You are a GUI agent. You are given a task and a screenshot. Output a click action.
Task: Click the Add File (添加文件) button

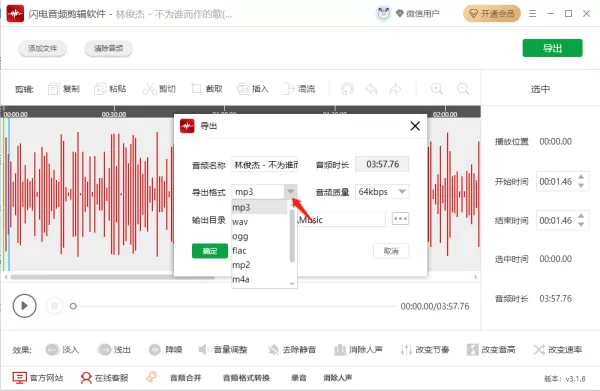coord(42,48)
